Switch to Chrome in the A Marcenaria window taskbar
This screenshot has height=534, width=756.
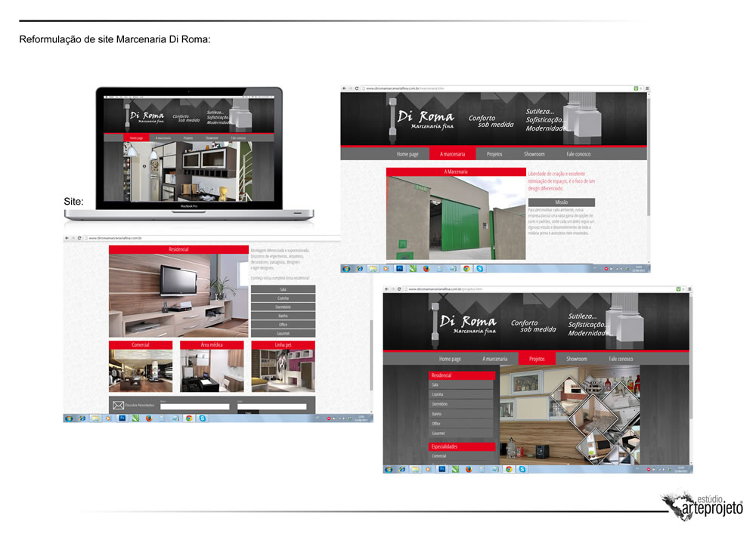(466, 269)
